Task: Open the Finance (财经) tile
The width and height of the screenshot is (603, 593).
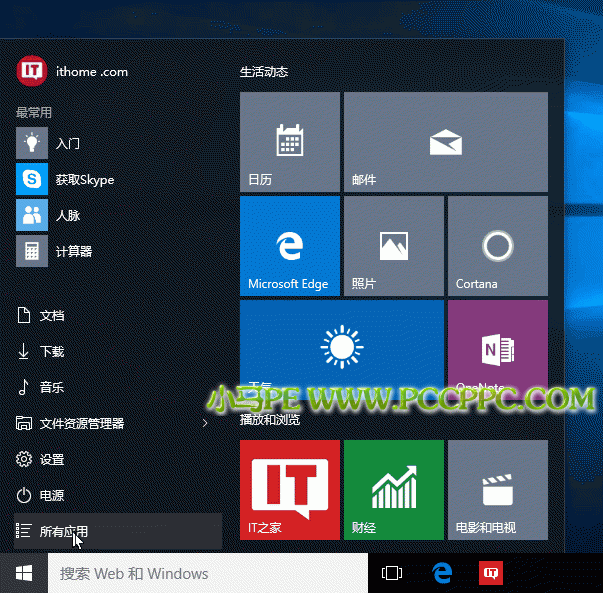Action: [393, 489]
